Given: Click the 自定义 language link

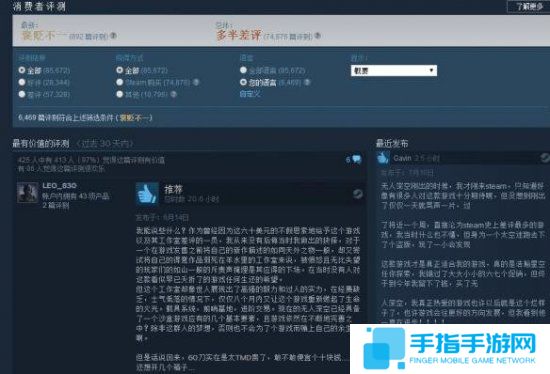Looking at the screenshot, I should (250, 94).
